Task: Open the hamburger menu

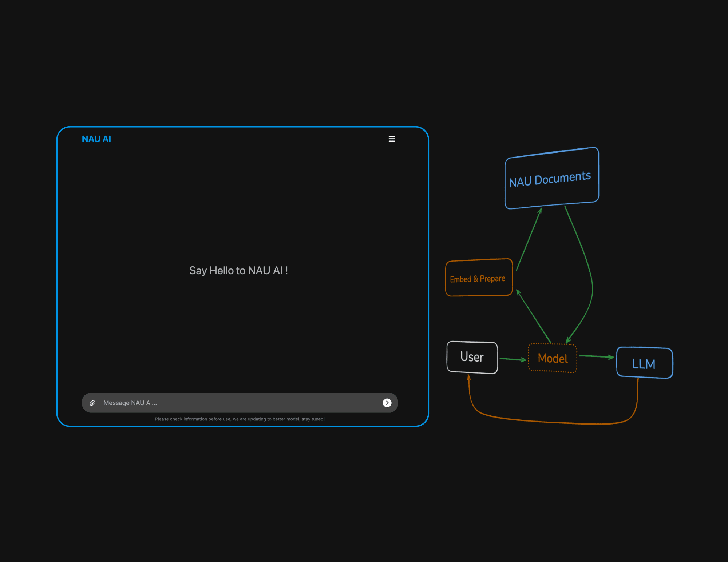Action: (392, 139)
